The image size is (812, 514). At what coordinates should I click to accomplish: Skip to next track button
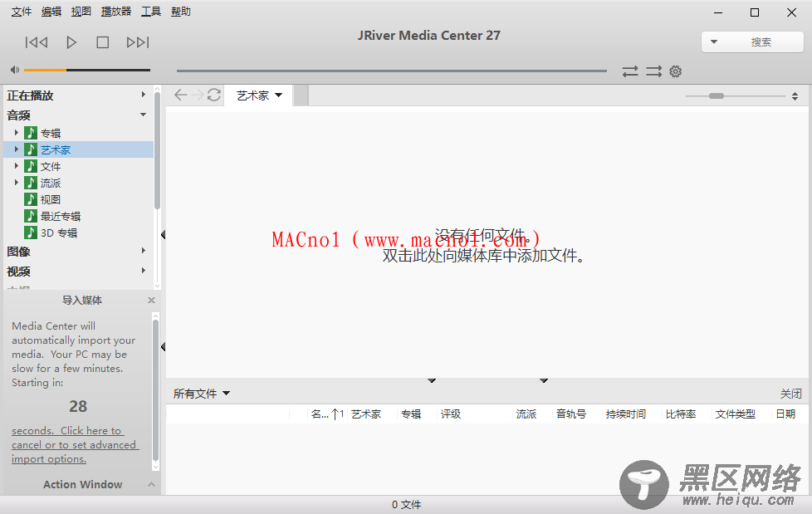click(x=138, y=42)
